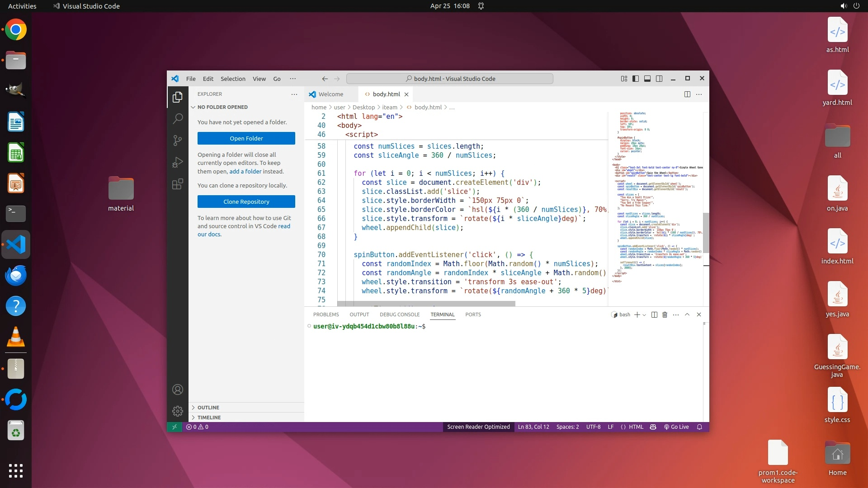Screen dimensions: 868x488
Task: Open the Manage gear settings menu
Action: tap(178, 411)
